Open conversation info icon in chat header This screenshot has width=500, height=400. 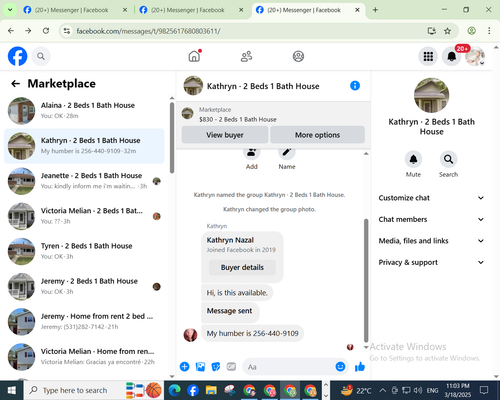tap(355, 86)
